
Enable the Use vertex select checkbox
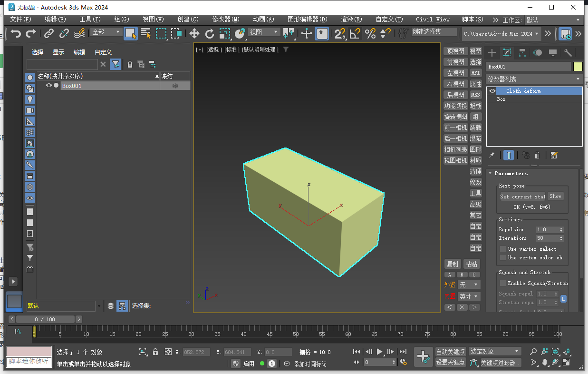point(503,248)
